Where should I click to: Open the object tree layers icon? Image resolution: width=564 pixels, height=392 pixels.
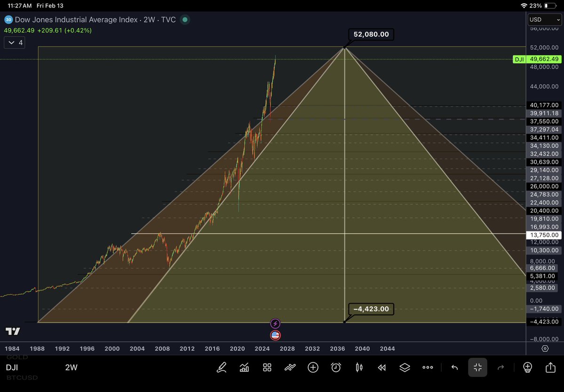405,368
